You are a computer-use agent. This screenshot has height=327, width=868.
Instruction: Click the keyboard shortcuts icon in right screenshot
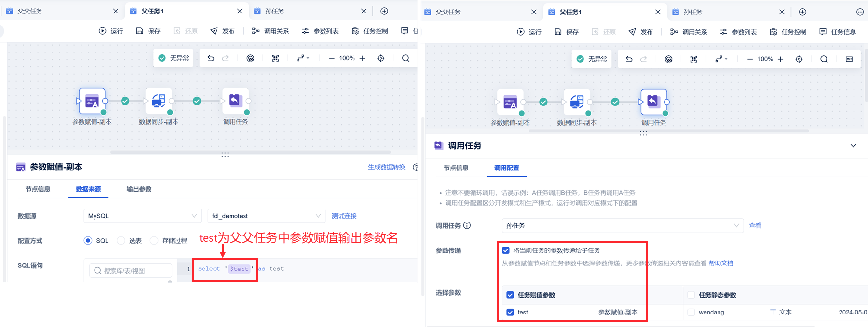click(849, 59)
